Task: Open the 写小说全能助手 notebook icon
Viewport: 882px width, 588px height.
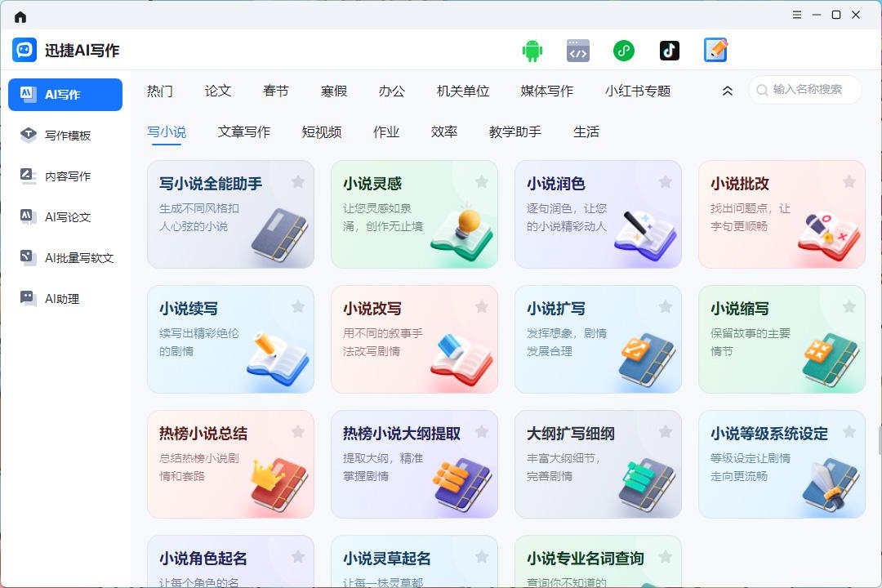Action: coord(279,235)
